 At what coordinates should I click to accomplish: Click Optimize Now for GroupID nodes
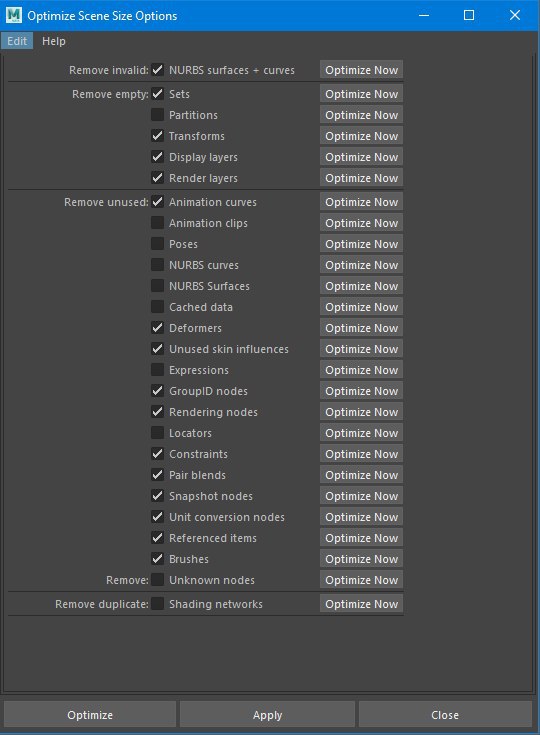361,391
